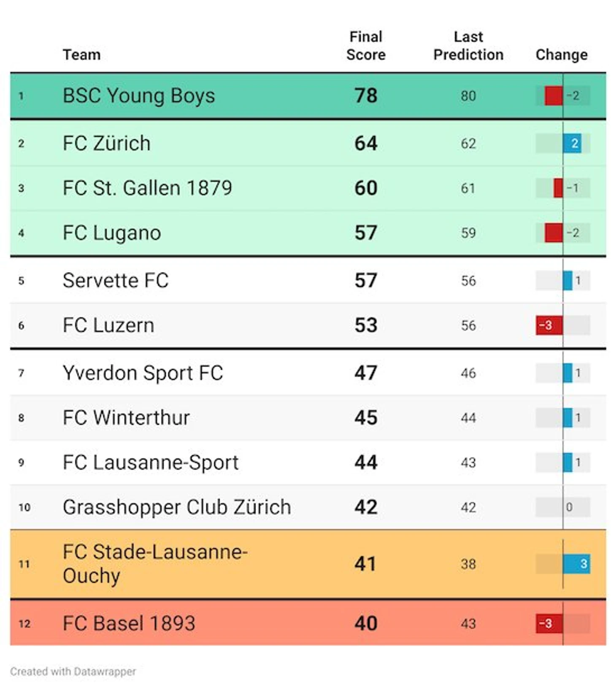
Task: Click the Final Score column header
Action: 365,46
